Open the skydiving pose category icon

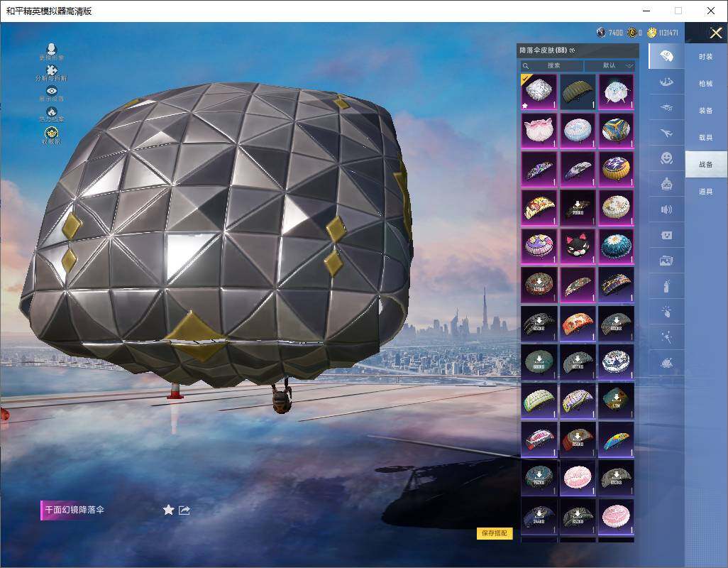pos(667,82)
